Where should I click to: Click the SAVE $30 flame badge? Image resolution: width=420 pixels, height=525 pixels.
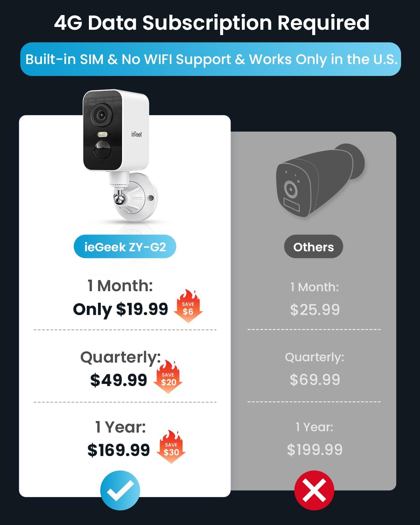pos(171,447)
